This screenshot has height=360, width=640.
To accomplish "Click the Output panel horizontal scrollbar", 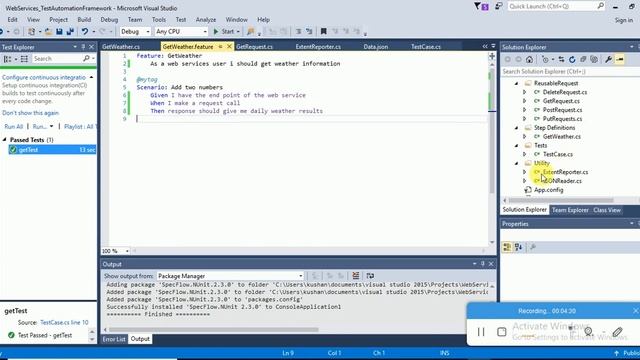I will (213, 330).
